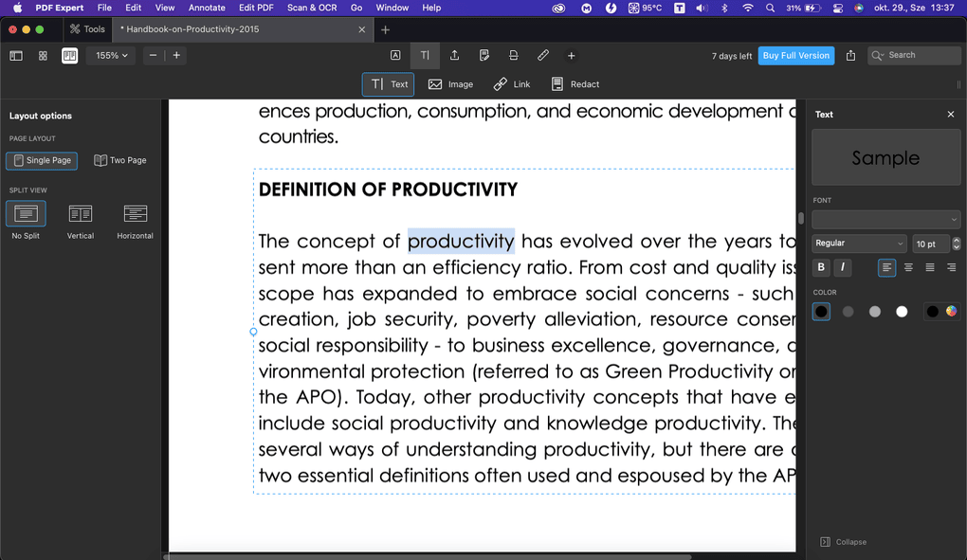Apply italic text formatting
The width and height of the screenshot is (967, 560).
click(843, 267)
